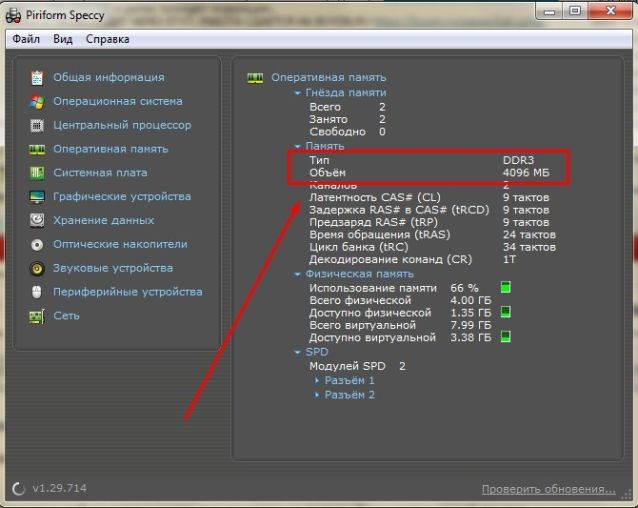This screenshot has height=508, width=638.
Task: Collapse the SPD section
Action: [297, 353]
